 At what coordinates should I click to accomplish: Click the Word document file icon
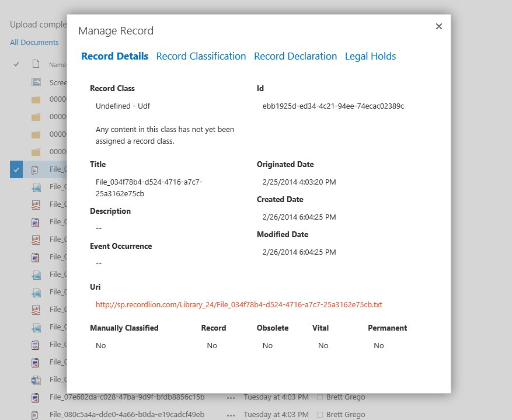coord(36,380)
